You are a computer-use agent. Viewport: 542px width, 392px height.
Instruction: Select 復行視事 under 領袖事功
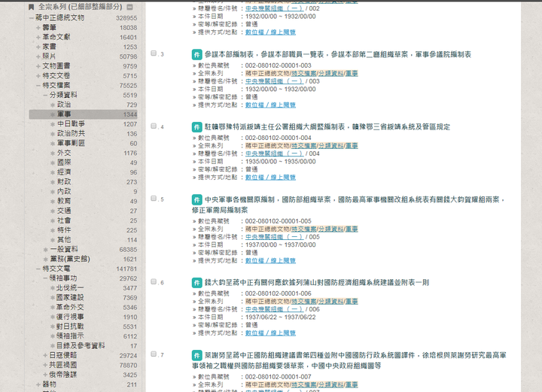(70, 317)
